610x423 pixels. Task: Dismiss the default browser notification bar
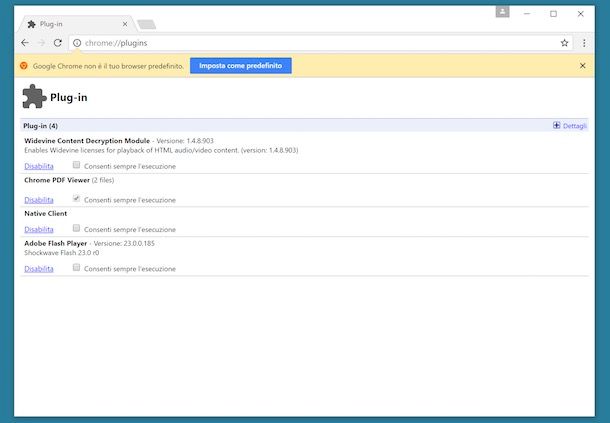[x=583, y=65]
